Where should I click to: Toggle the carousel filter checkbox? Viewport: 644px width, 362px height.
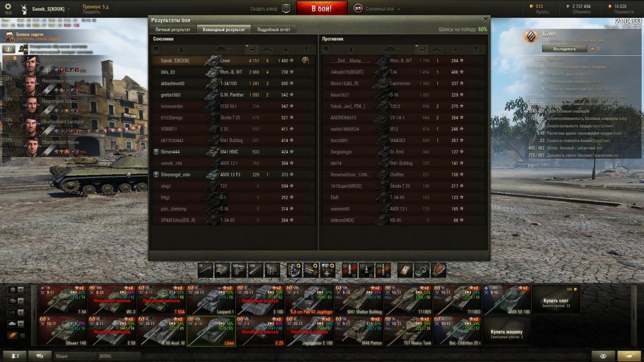pos(22,336)
